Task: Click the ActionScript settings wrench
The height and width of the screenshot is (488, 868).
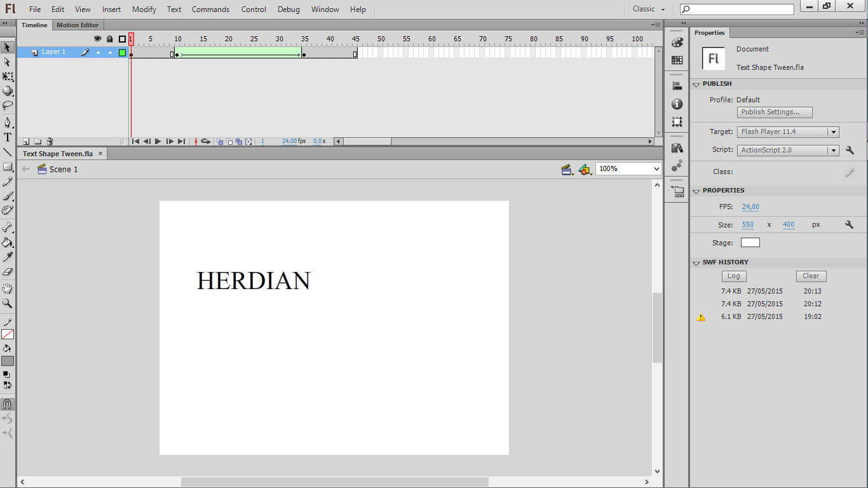Action: pyautogui.click(x=850, y=151)
